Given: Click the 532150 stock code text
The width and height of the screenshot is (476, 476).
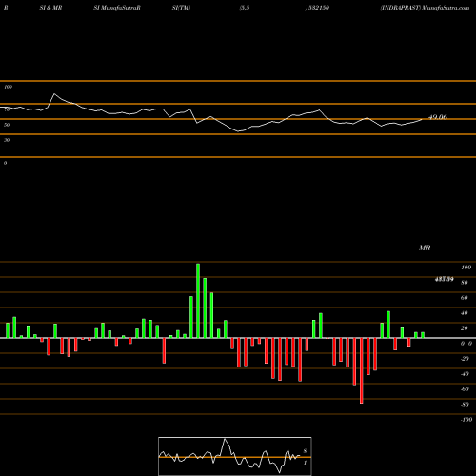Looking at the screenshot, I should click(319, 8).
